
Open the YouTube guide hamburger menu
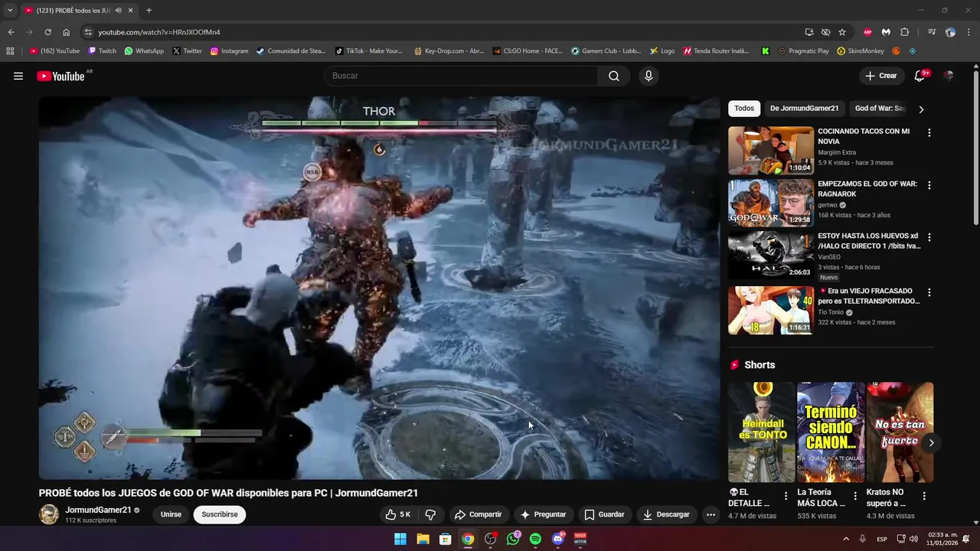tap(18, 76)
